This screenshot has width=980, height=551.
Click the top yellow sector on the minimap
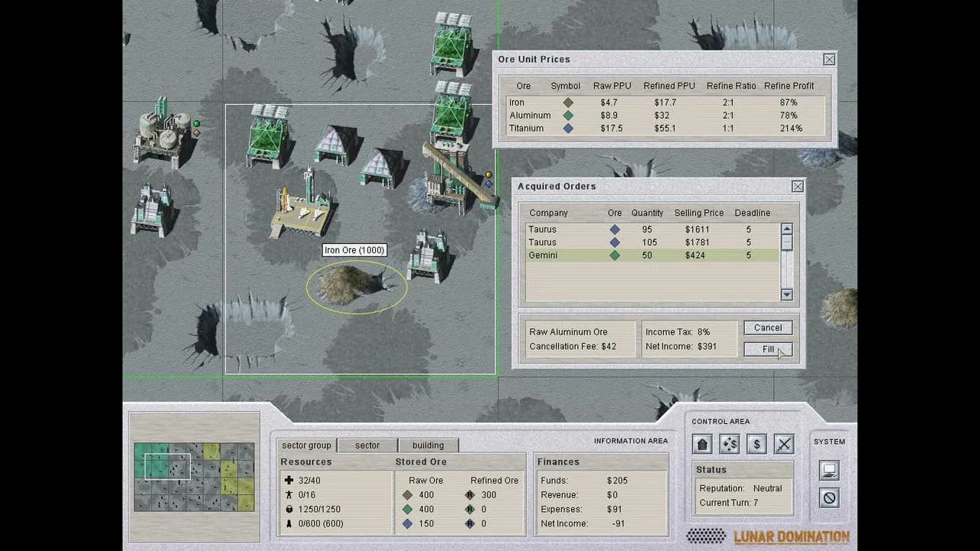(x=211, y=452)
